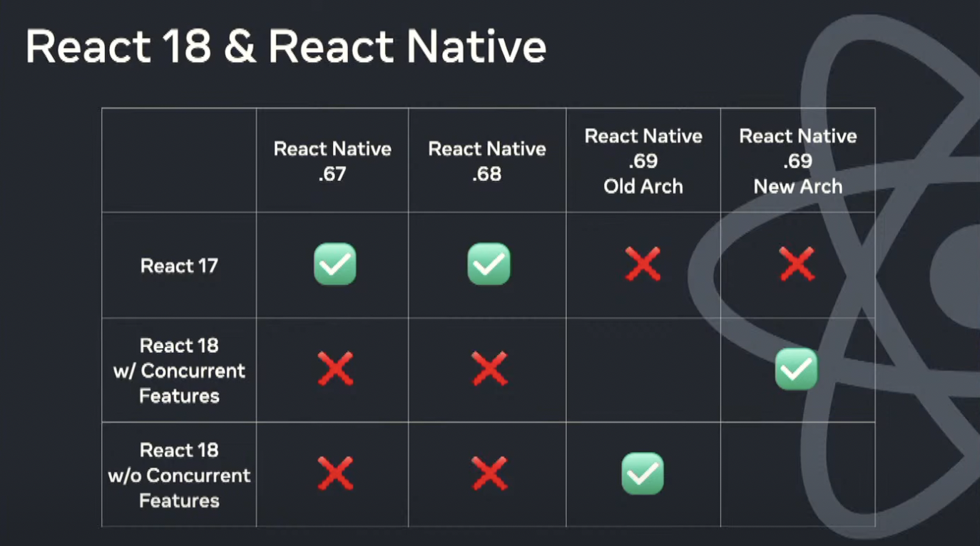Select the red X for React 18 w/o Concurrent under .68
Viewport: 980px width, 546px height.
click(x=489, y=473)
